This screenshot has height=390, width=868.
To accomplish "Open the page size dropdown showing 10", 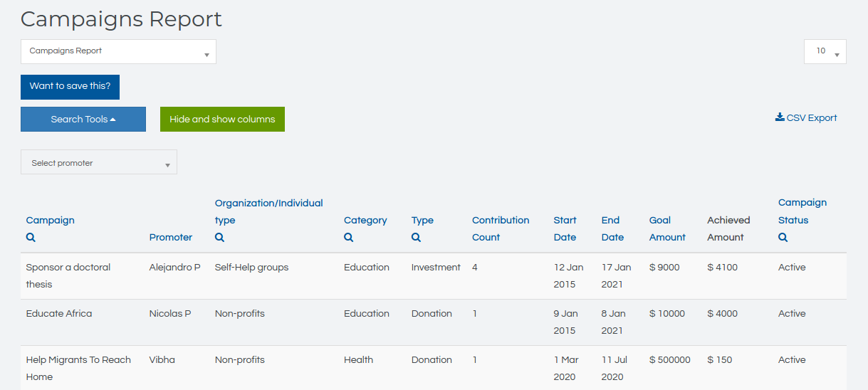I will point(825,52).
